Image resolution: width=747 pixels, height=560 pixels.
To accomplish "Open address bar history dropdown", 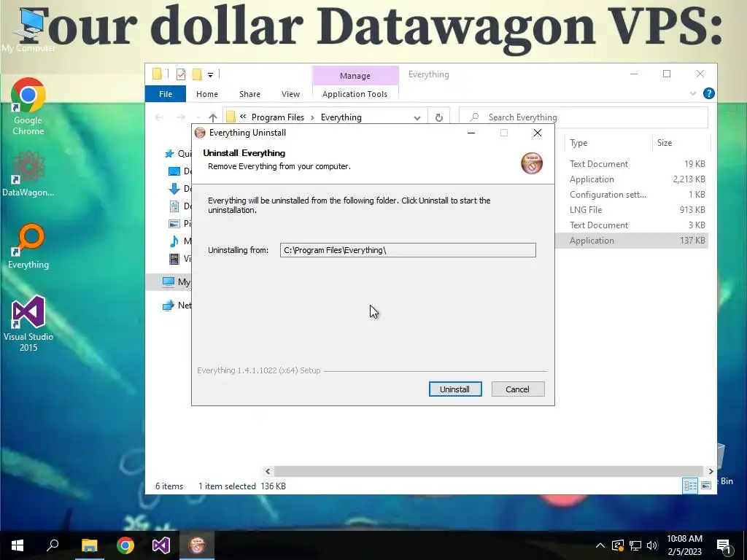I will (x=417, y=117).
